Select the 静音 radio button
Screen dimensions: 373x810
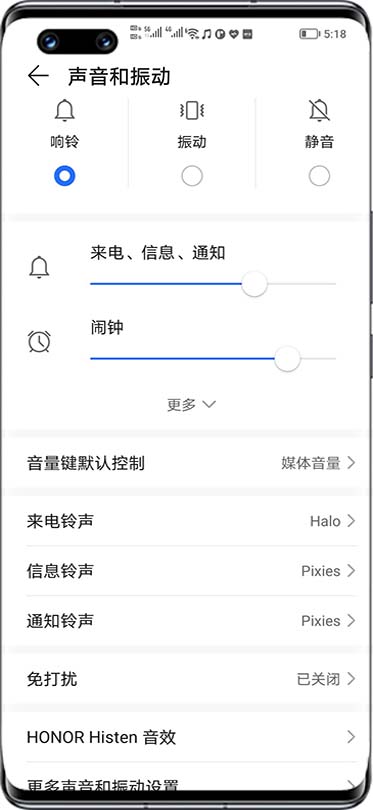tap(319, 177)
